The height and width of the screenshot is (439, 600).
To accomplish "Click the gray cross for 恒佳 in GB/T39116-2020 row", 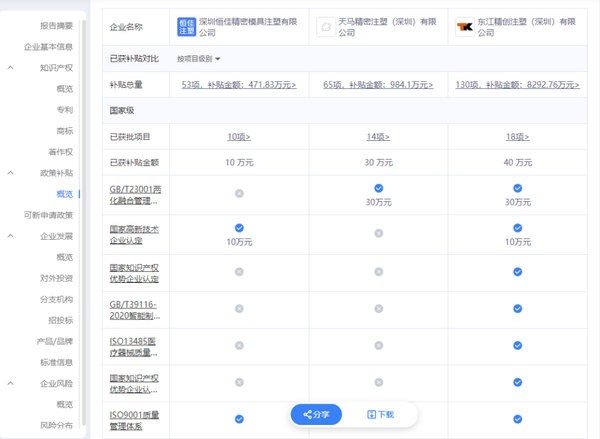I will point(239,308).
